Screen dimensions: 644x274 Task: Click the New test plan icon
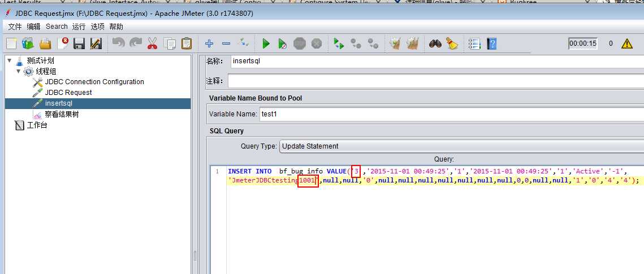[11, 43]
